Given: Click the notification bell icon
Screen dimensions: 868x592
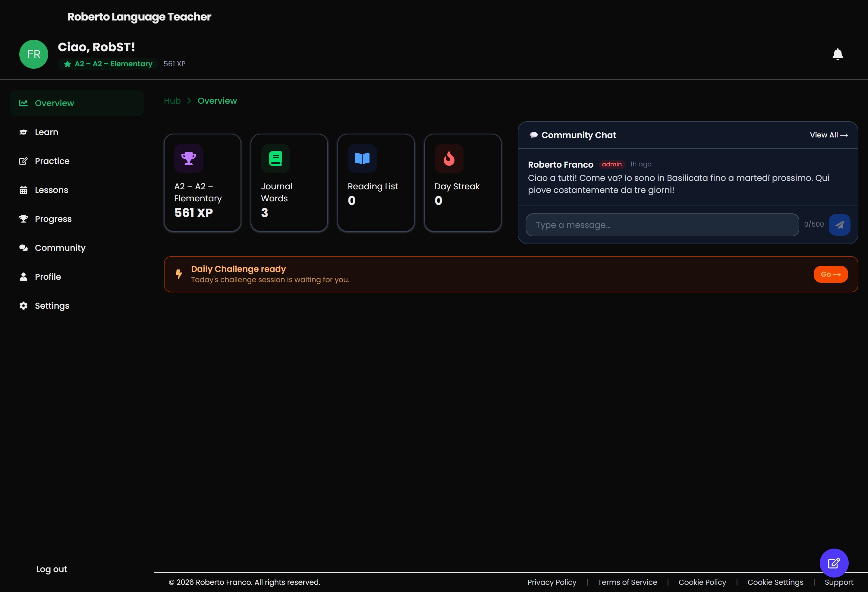Looking at the screenshot, I should pos(837,55).
